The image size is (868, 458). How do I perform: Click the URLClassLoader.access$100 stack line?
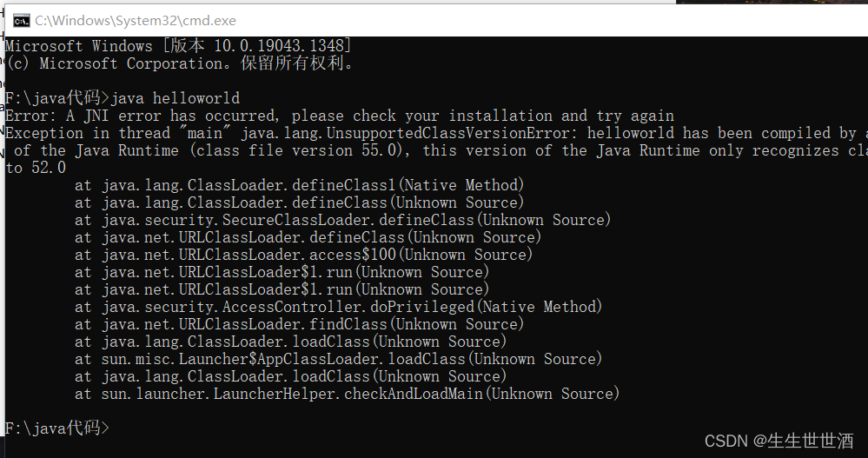tap(303, 255)
